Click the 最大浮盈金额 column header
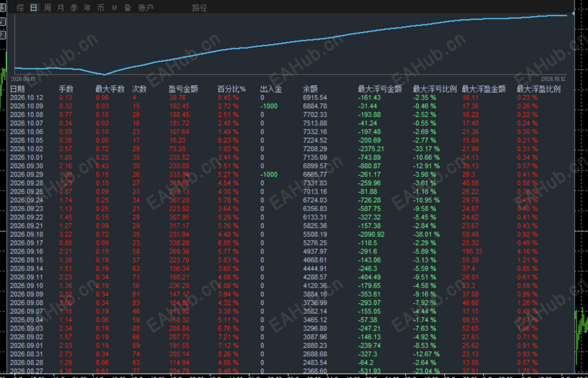 pos(484,89)
